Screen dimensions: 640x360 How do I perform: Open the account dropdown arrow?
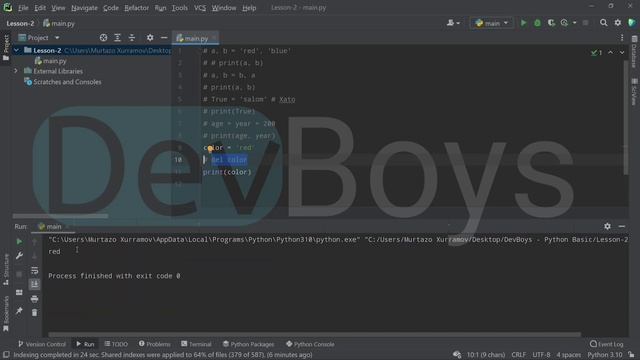pyautogui.click(x=458, y=23)
